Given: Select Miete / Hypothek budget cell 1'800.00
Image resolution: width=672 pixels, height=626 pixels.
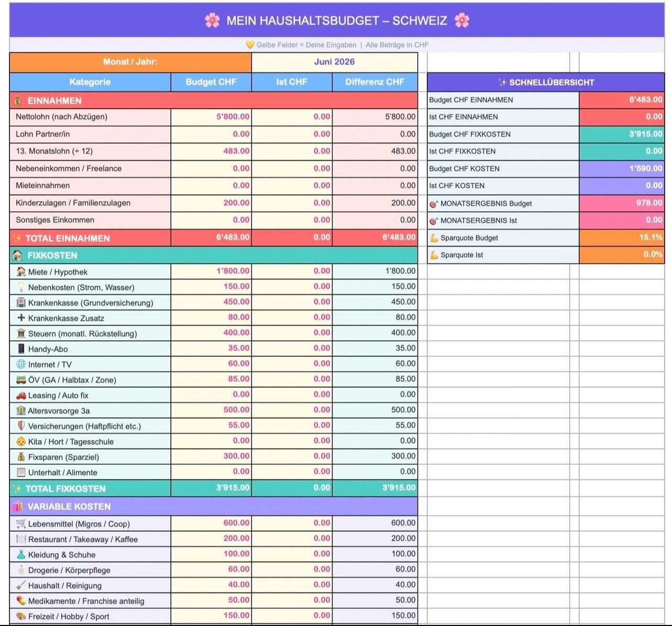Looking at the screenshot, I should point(211,271).
